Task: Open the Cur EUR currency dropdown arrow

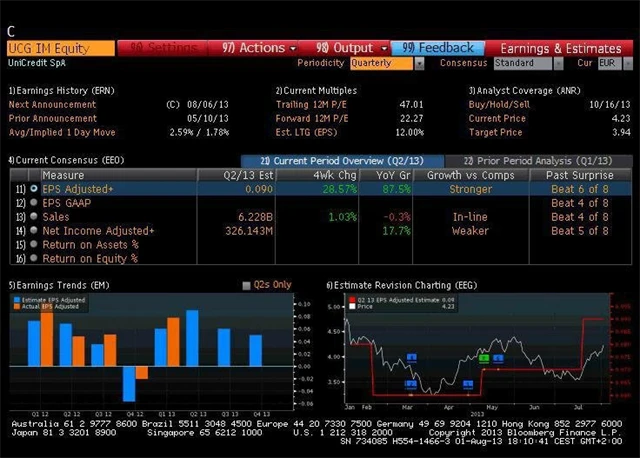Action: (x=628, y=63)
